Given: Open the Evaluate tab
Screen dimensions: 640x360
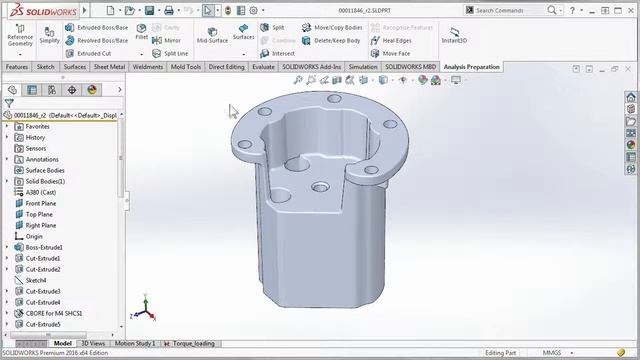Looking at the screenshot, I should pos(263,67).
